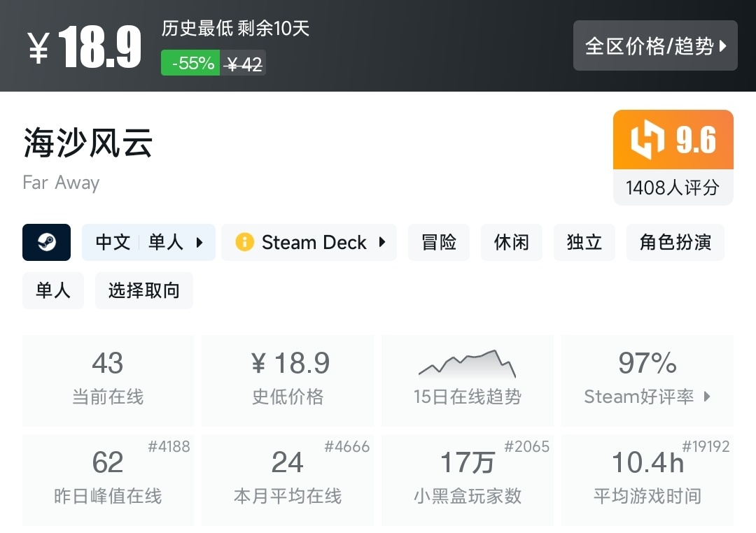
Task: Choose the 角色扮演 tag
Action: pyautogui.click(x=675, y=243)
